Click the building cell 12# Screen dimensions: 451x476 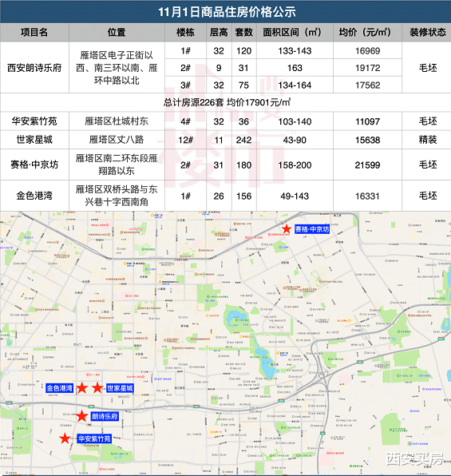[x=185, y=140]
